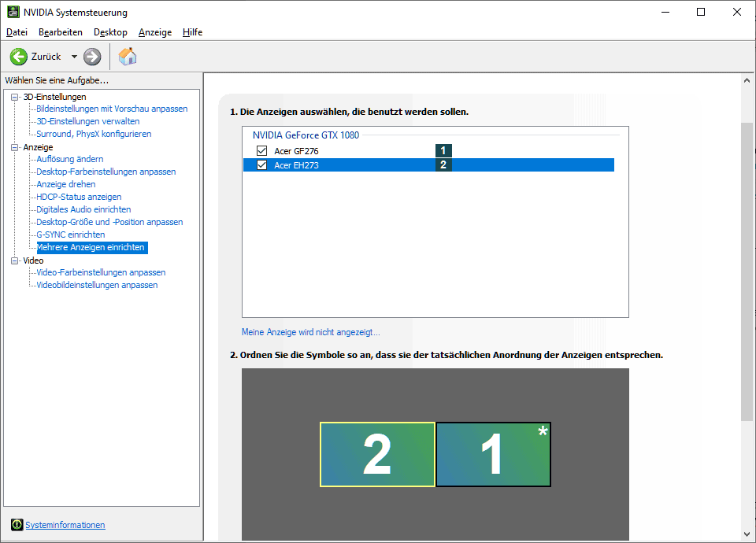Collapse the 3D-Einstellungen tree node
Screen dimensions: 756x543
[x=15, y=97]
